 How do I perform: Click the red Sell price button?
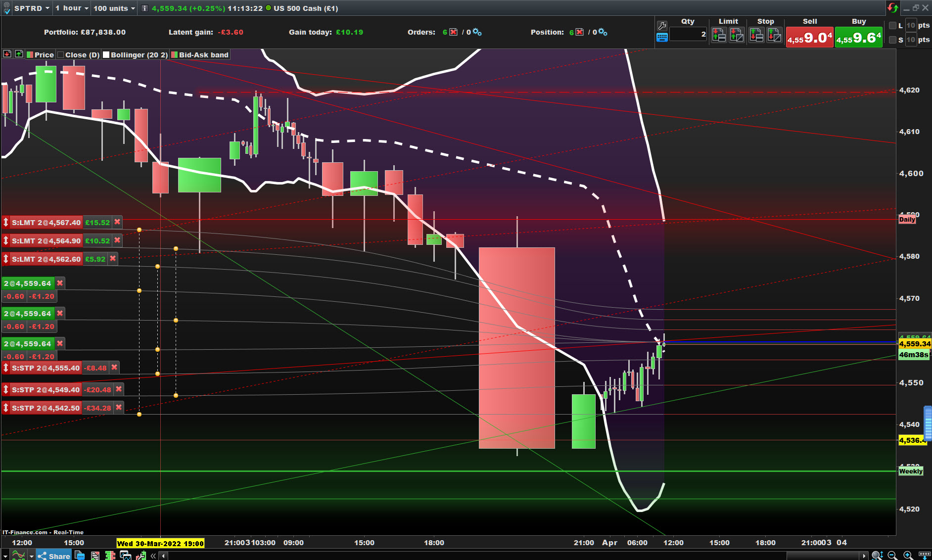click(x=810, y=38)
